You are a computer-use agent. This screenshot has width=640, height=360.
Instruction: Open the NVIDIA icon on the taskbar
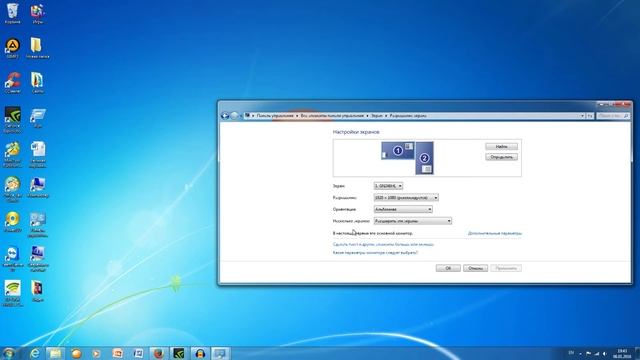(179, 353)
